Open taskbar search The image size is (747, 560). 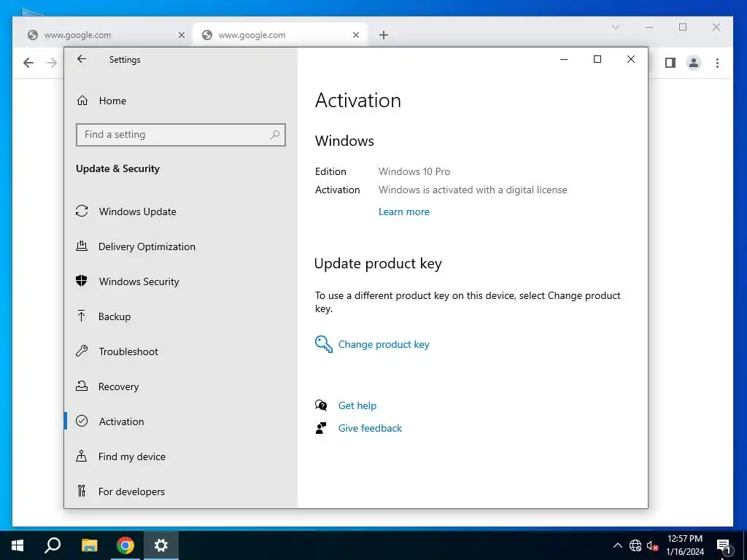coord(53,545)
